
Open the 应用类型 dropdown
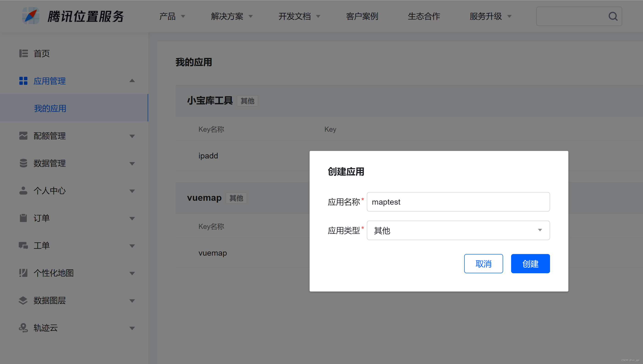tap(458, 230)
